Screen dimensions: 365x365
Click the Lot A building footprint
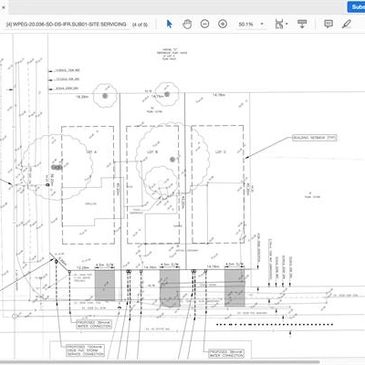[88, 185]
